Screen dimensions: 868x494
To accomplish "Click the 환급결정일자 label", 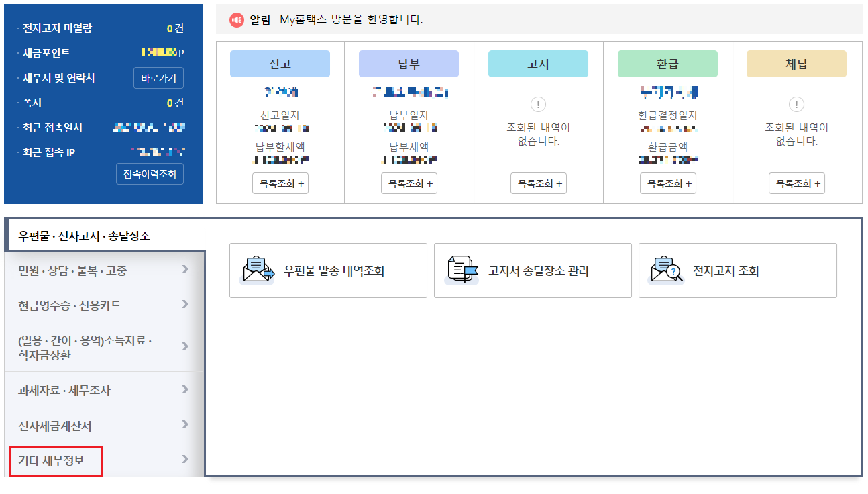I will tap(667, 115).
